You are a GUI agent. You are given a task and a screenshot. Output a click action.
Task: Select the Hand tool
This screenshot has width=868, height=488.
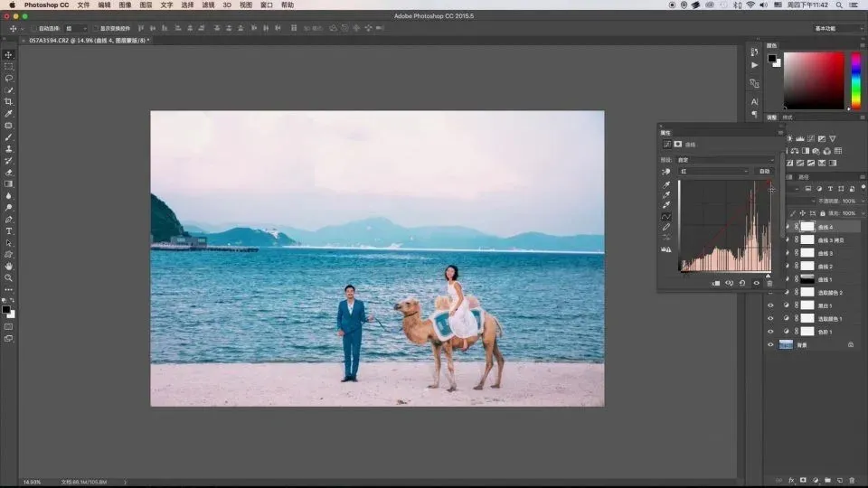tap(9, 266)
